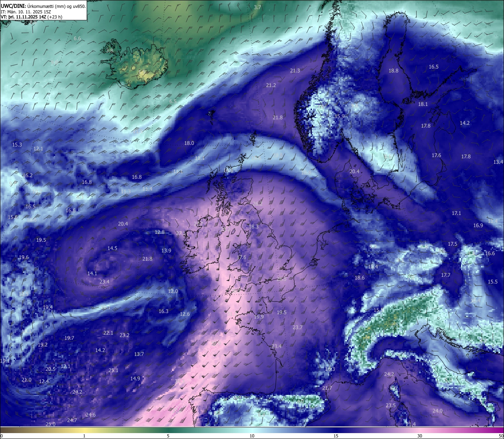The image size is (504, 439).
Task: Click the 1 tick label on the color scale
Action: (x=84, y=436)
